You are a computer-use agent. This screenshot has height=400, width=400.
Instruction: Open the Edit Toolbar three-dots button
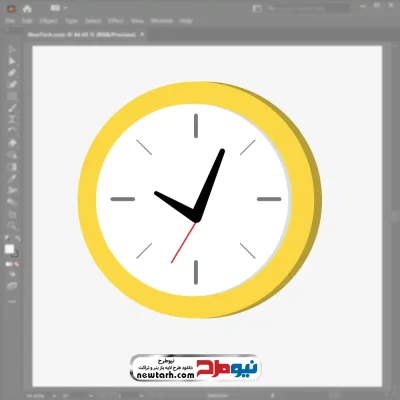click(x=12, y=302)
